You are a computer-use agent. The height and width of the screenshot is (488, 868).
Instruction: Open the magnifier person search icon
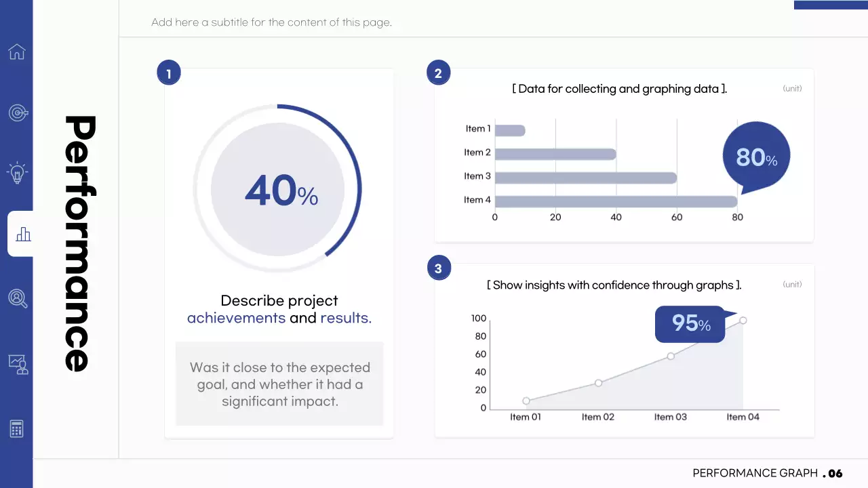18,298
